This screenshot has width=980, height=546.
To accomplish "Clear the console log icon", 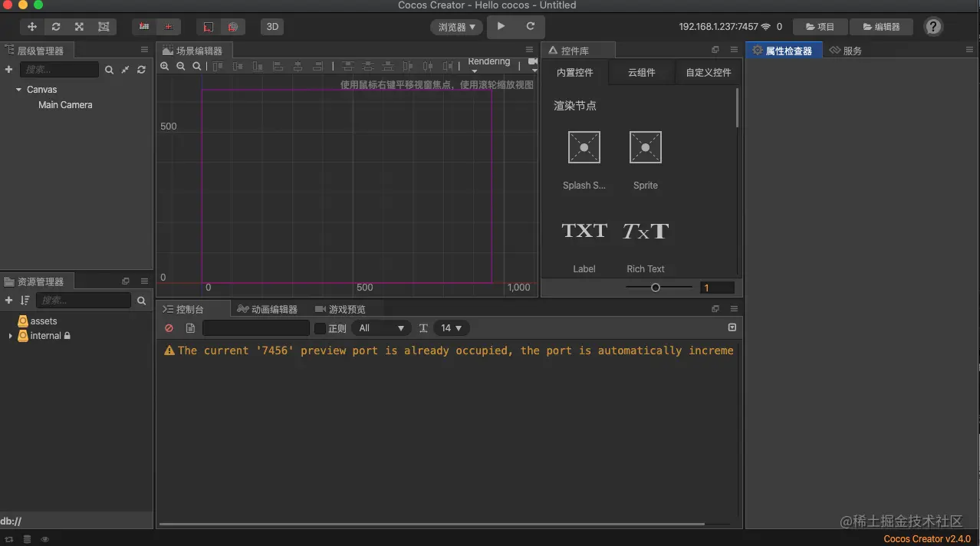I will [x=169, y=328].
